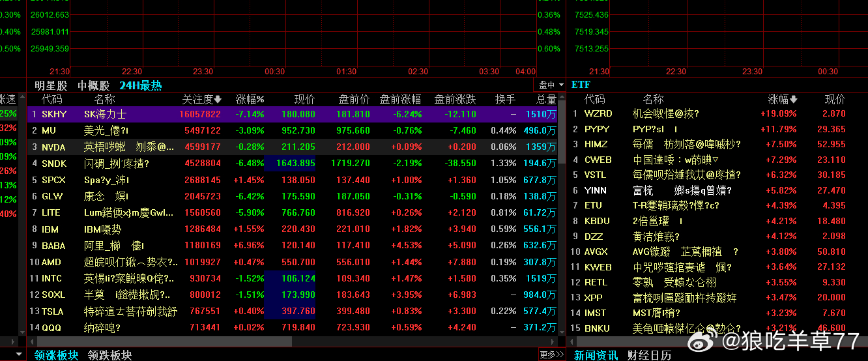The width and height of the screenshot is (868, 361).
Task: Select the KBDU ETF row
Action: click(x=717, y=221)
